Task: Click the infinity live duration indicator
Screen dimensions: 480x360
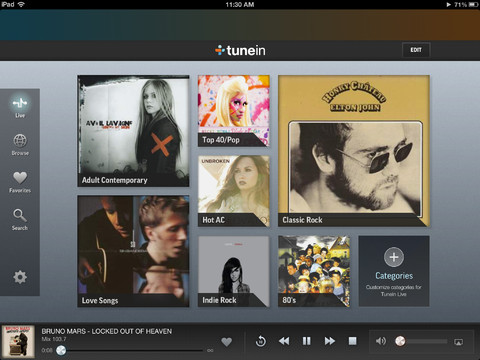Action: point(210,350)
